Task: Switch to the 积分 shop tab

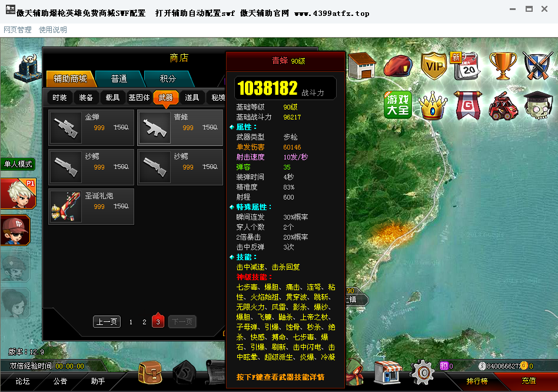Action: point(168,79)
